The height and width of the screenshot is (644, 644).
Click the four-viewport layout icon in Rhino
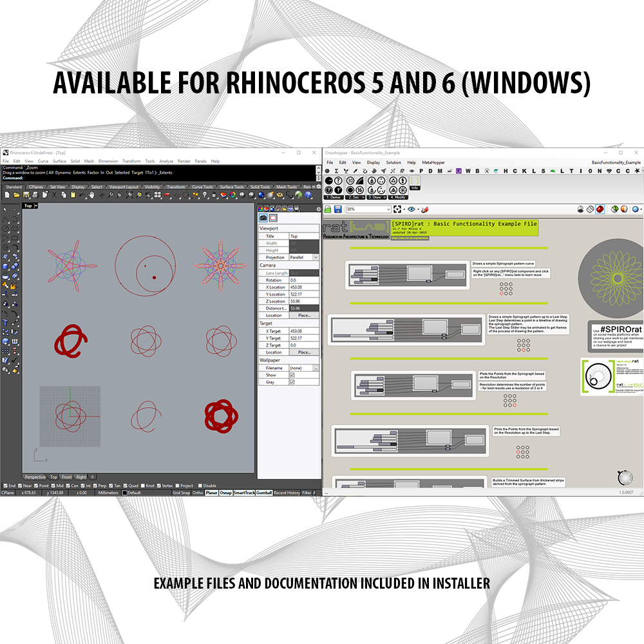[157, 194]
